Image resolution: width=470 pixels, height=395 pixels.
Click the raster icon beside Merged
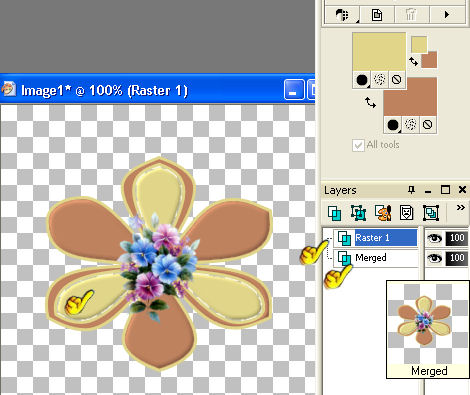(344, 258)
